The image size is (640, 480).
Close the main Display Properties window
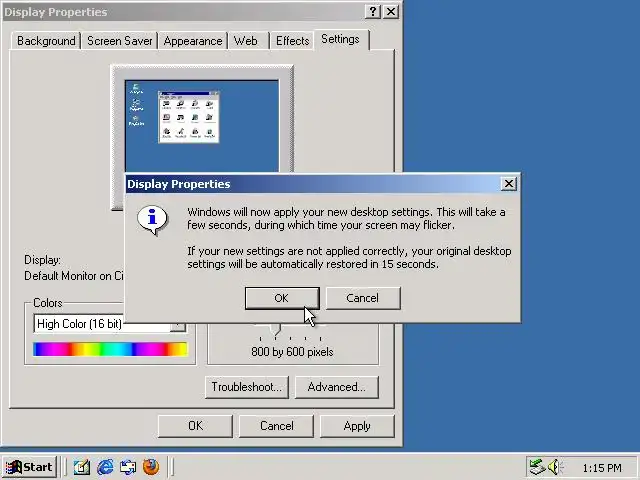(x=391, y=11)
